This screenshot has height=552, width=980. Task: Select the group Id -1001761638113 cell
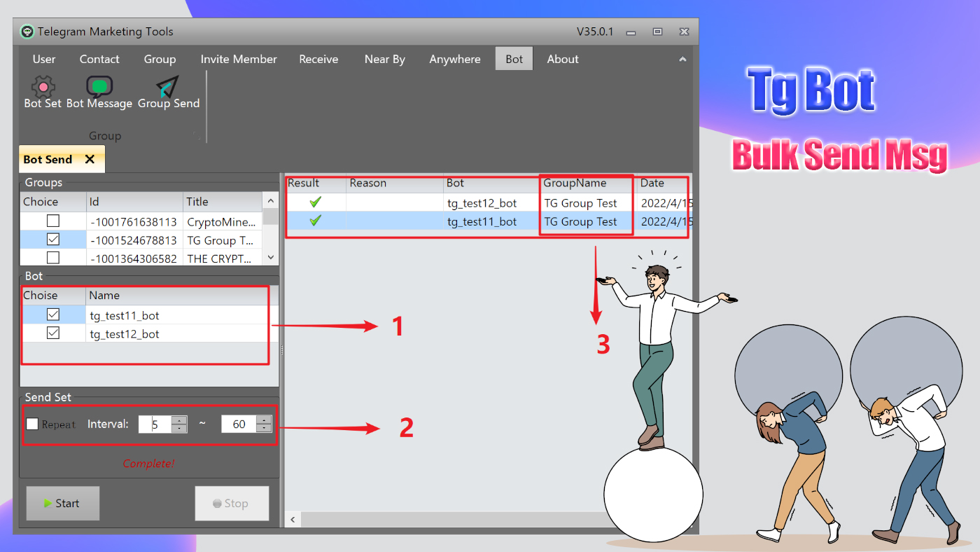pyautogui.click(x=134, y=222)
